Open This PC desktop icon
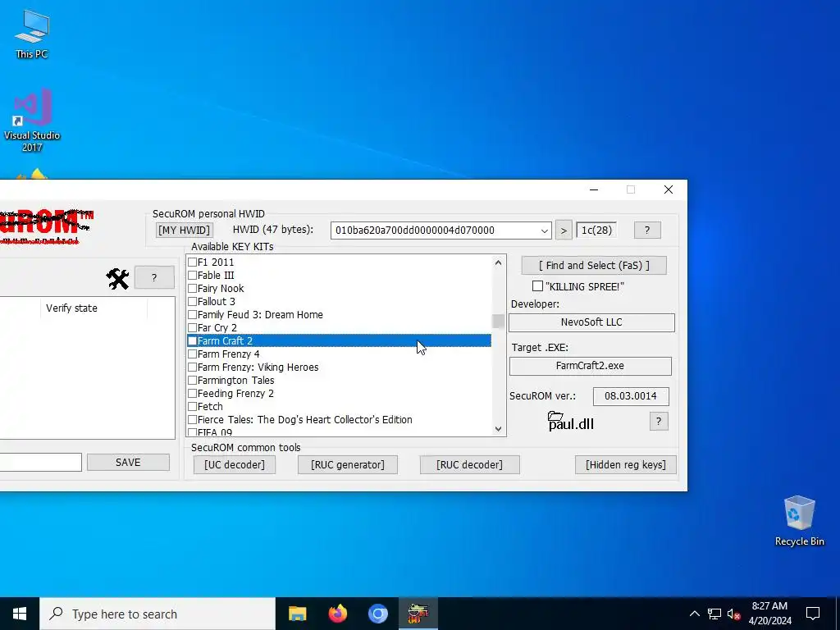The image size is (840, 630). pyautogui.click(x=32, y=34)
